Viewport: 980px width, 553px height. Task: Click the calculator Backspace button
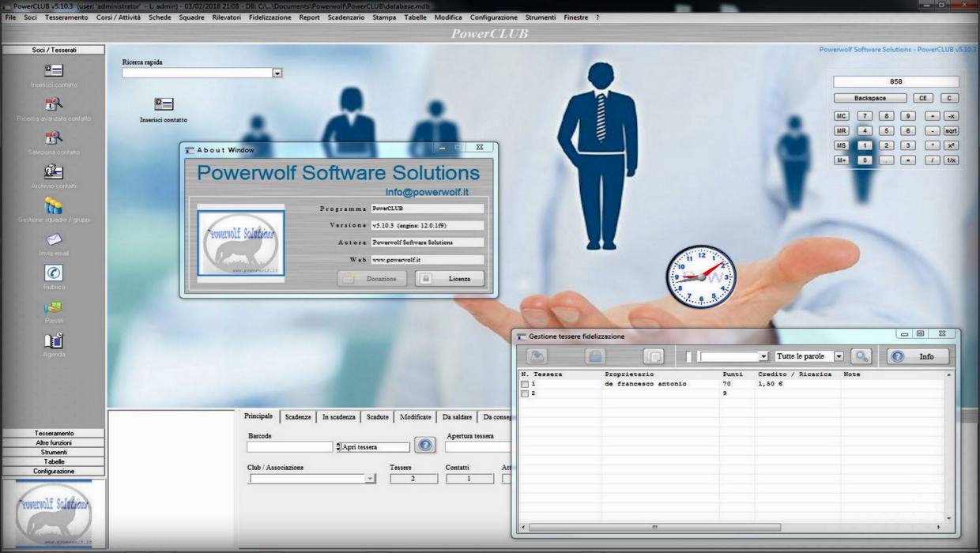869,98
